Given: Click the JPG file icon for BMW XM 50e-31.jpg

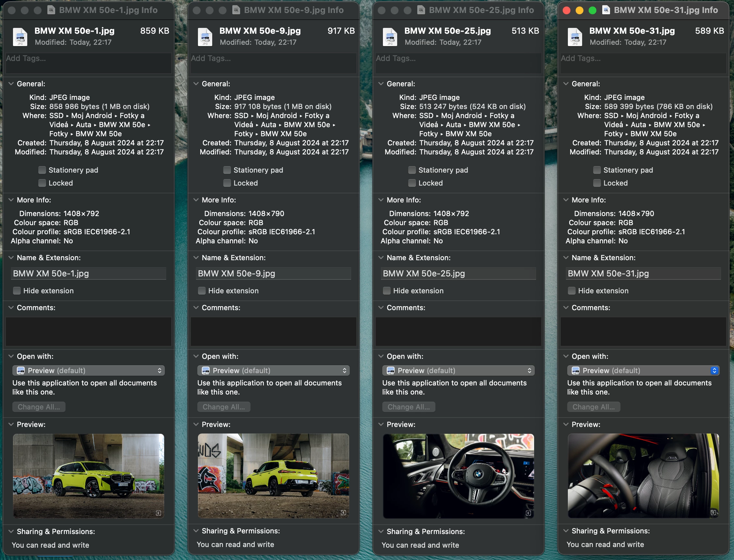Looking at the screenshot, I should pyautogui.click(x=575, y=37).
